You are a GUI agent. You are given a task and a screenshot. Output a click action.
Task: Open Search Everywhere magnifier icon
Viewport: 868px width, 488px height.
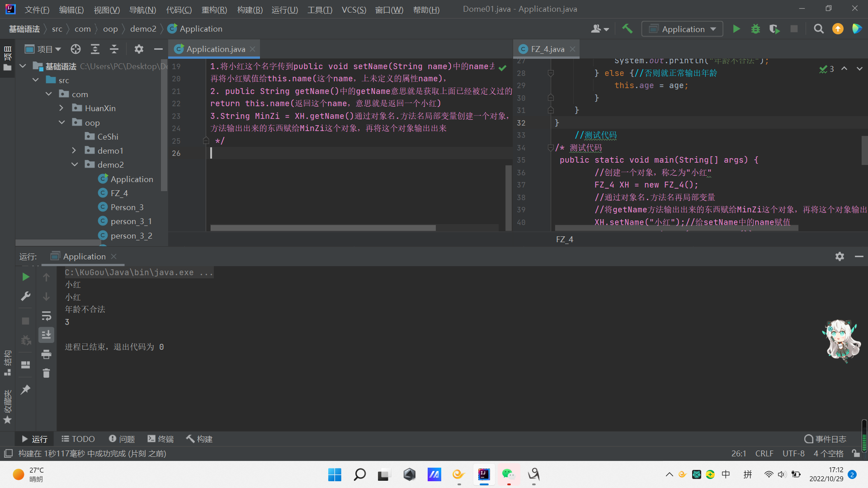click(x=818, y=29)
